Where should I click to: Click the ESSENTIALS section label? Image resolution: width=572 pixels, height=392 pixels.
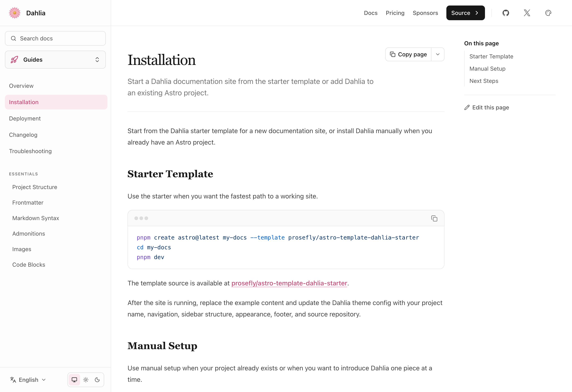24,174
